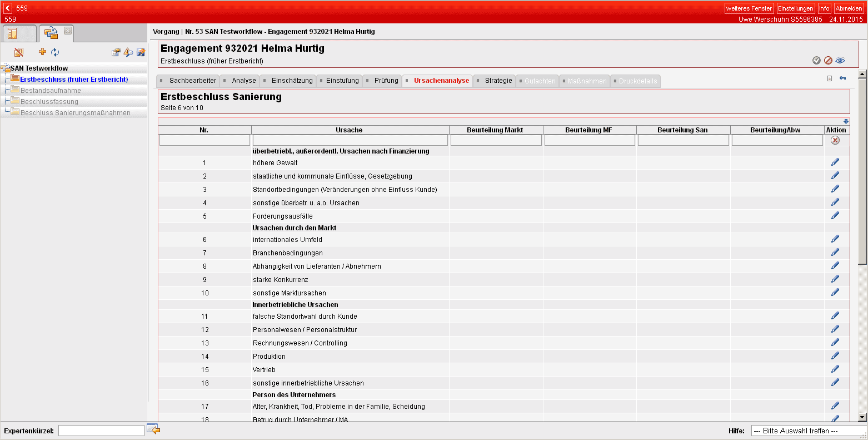Refresh the workflow tree

(55, 52)
